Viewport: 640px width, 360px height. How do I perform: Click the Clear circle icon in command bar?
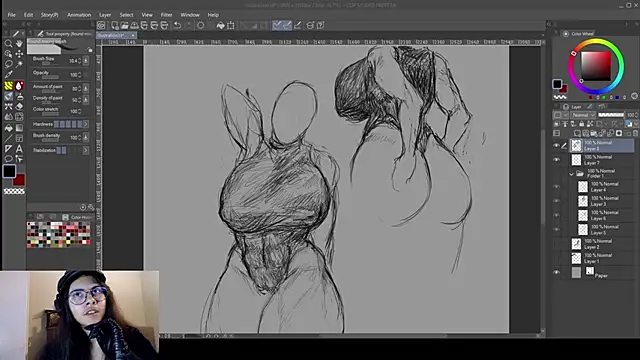[x=200, y=25]
